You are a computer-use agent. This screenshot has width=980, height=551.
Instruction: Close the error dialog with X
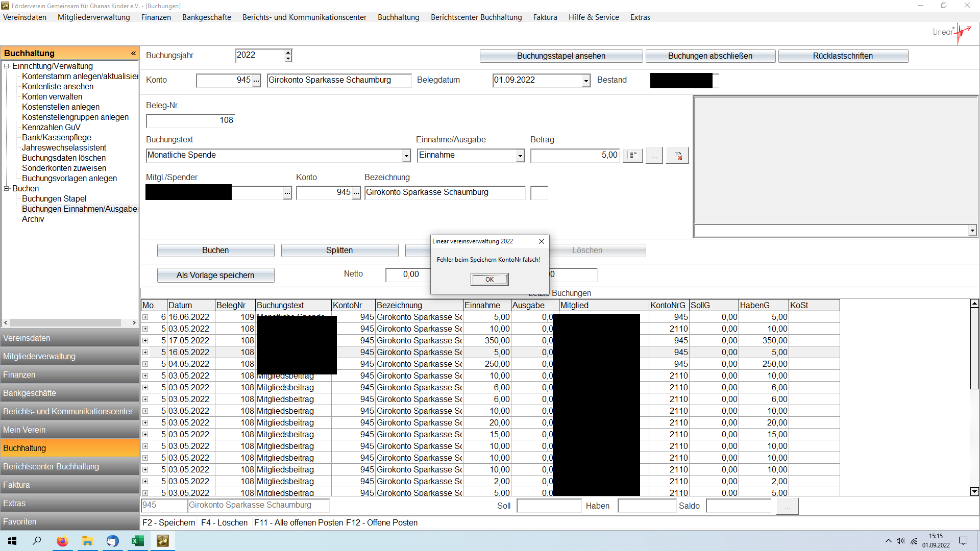coord(542,241)
